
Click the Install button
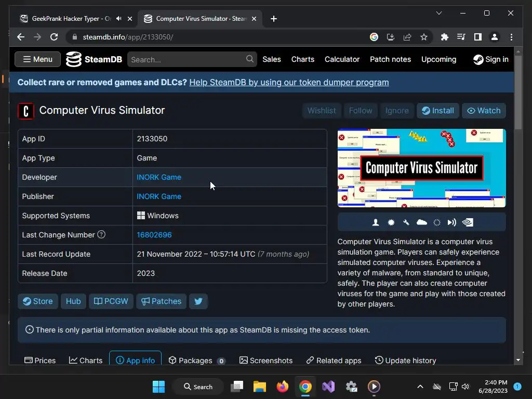pos(437,111)
